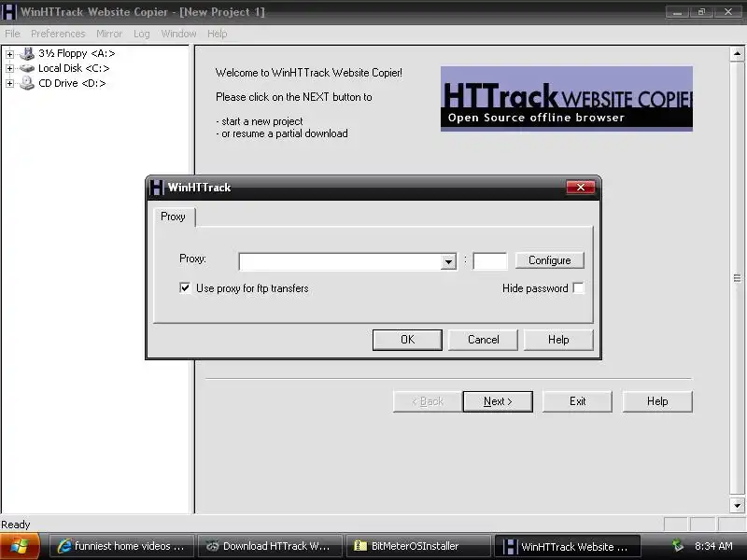Click the main window title bar HTTrack icon
The image size is (747, 560).
pos(8,12)
